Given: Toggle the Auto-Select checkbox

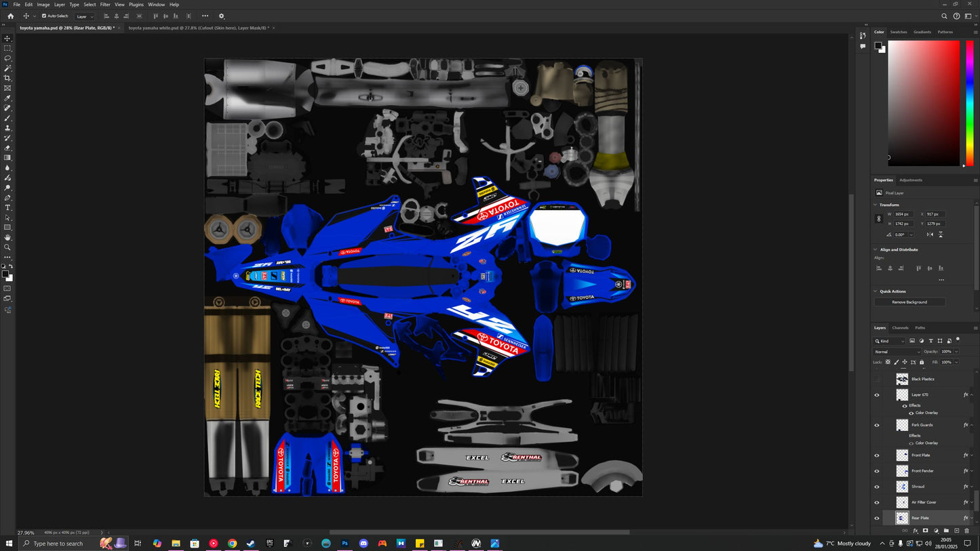Looking at the screenshot, I should 44,16.
